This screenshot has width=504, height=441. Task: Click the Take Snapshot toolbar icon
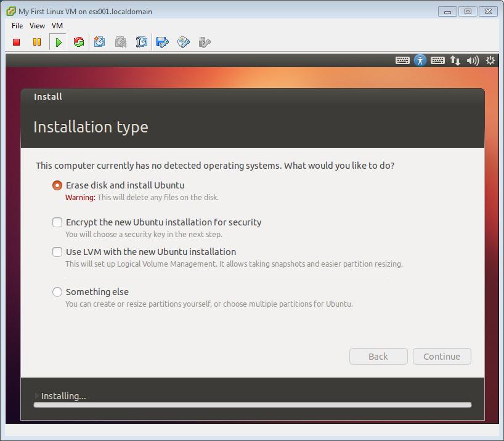click(x=99, y=42)
